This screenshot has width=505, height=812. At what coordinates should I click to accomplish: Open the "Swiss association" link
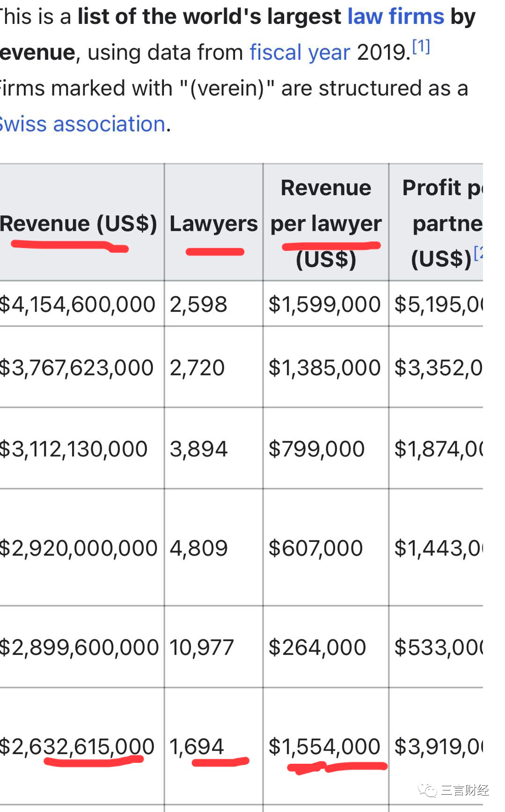click(82, 124)
